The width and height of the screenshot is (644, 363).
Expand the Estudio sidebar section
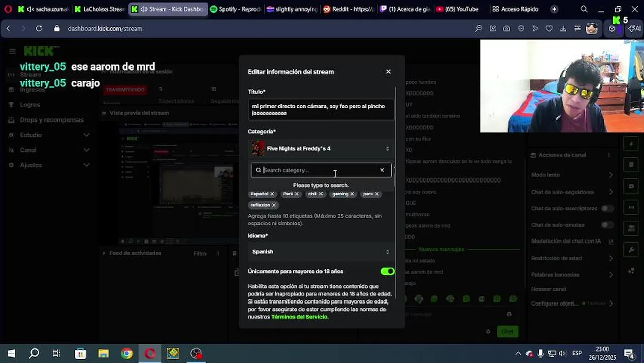[48, 135]
